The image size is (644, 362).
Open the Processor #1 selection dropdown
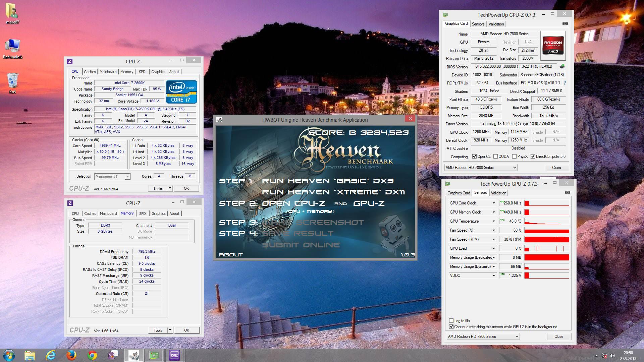(x=112, y=177)
